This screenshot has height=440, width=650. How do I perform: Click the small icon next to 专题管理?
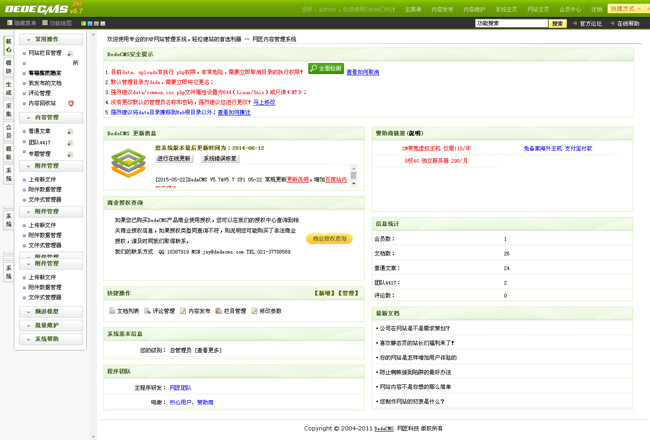[70, 154]
